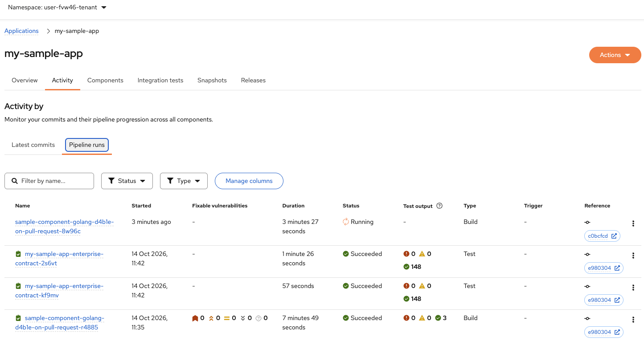Screen dimensions: 644x341
Task: Go to Applications breadcrumb link
Action: pyautogui.click(x=21, y=31)
